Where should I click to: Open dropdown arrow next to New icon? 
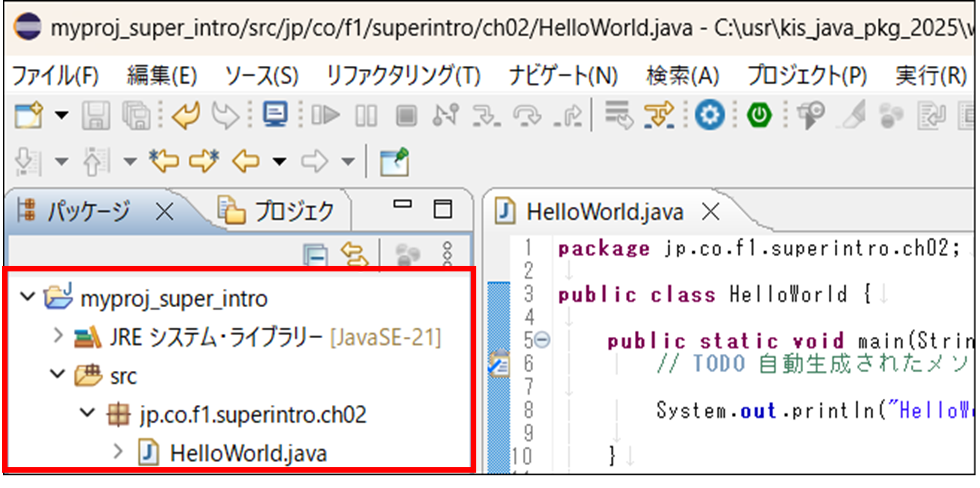pyautogui.click(x=62, y=115)
